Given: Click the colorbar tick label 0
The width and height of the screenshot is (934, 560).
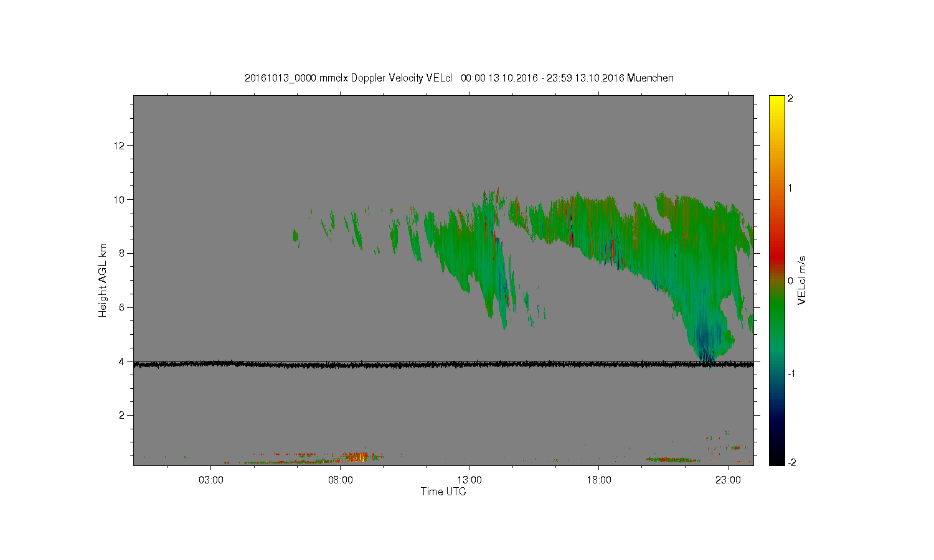Looking at the screenshot, I should [x=790, y=281].
